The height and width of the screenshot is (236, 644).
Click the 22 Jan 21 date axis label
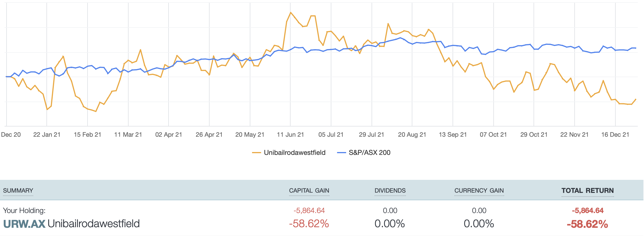click(47, 135)
